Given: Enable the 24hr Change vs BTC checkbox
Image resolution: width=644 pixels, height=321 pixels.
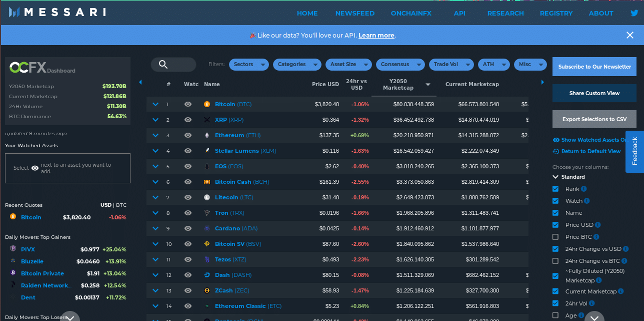Looking at the screenshot, I should [x=555, y=261].
